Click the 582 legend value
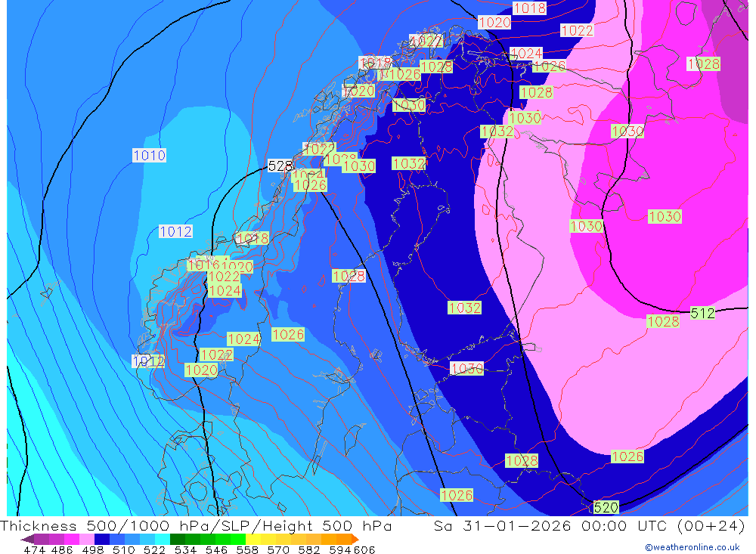This screenshot has width=756, height=554. [x=308, y=549]
